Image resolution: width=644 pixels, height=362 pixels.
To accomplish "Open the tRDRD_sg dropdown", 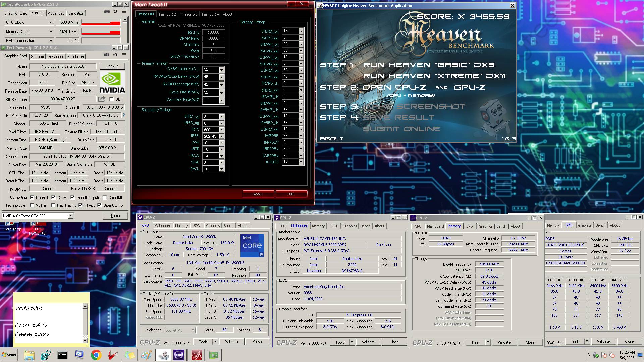I will 301,31.
